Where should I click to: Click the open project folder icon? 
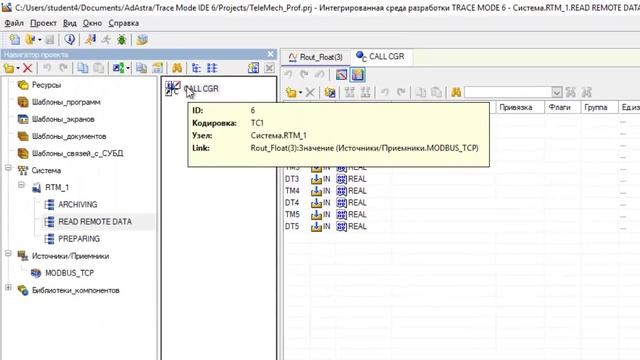(x=30, y=40)
